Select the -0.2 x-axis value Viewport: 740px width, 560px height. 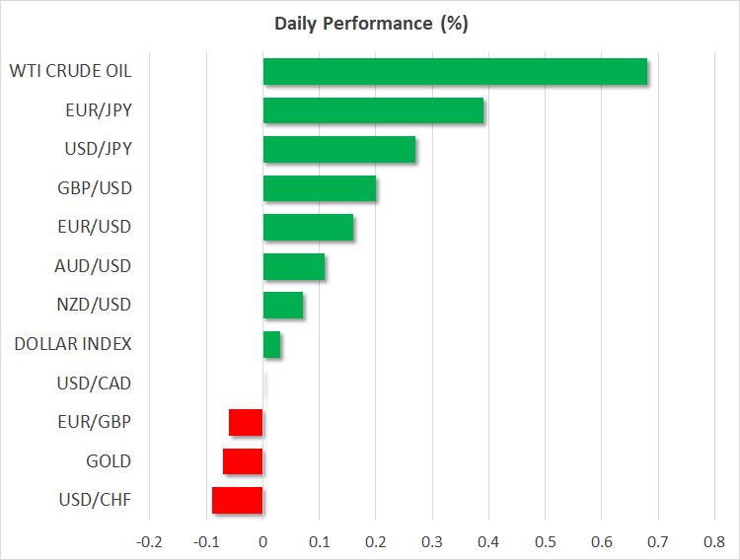pyautogui.click(x=149, y=542)
